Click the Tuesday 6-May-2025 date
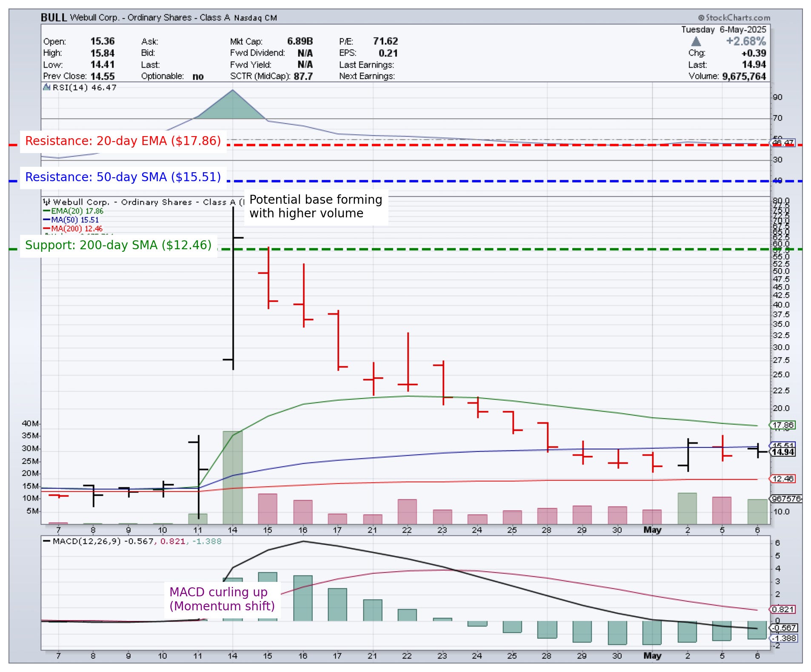Viewport: 811px width, 672px height. pyautogui.click(x=723, y=29)
